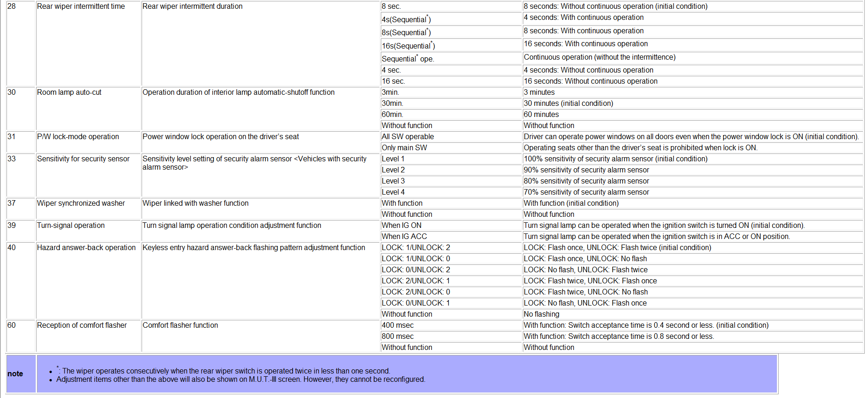This screenshot has width=868, height=398.
Task: Select 'LOCK: 2/UNLOCK: 1' option
Action: pos(451,281)
